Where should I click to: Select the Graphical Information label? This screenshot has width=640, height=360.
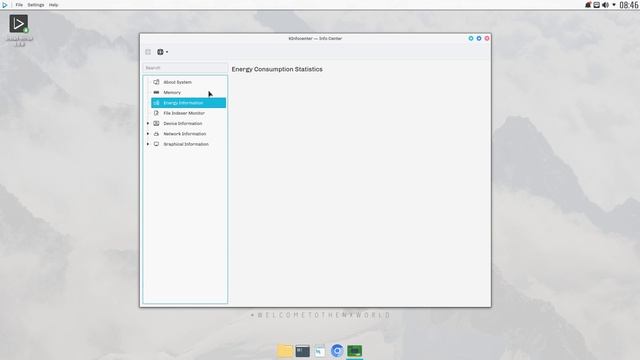186,144
